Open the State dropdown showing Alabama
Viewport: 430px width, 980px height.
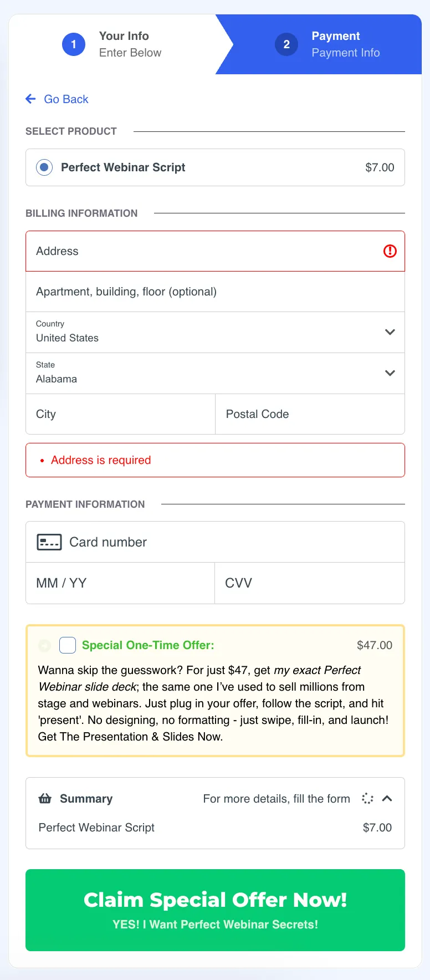[215, 374]
